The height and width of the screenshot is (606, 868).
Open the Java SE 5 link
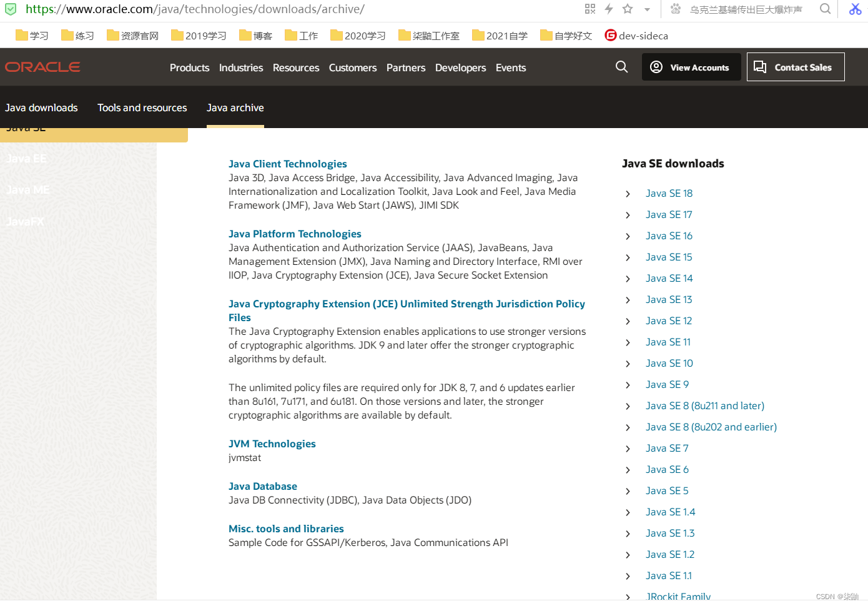(667, 490)
